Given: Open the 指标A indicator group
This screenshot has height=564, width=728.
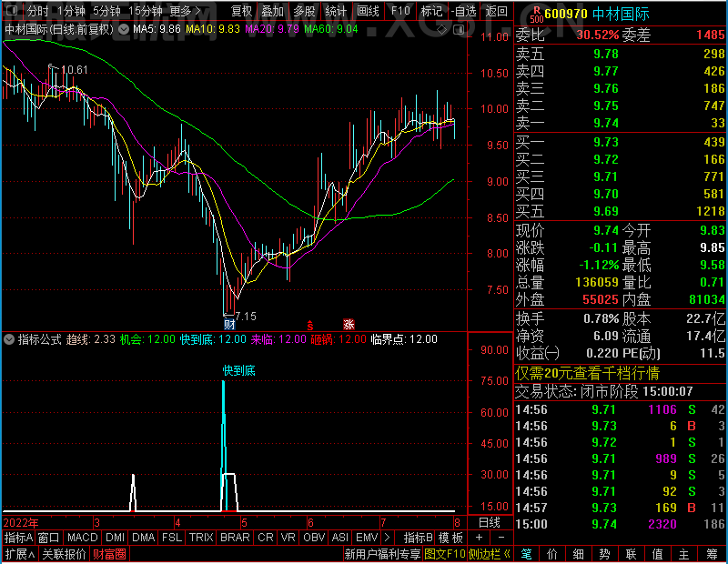Looking at the screenshot, I should click(18, 538).
